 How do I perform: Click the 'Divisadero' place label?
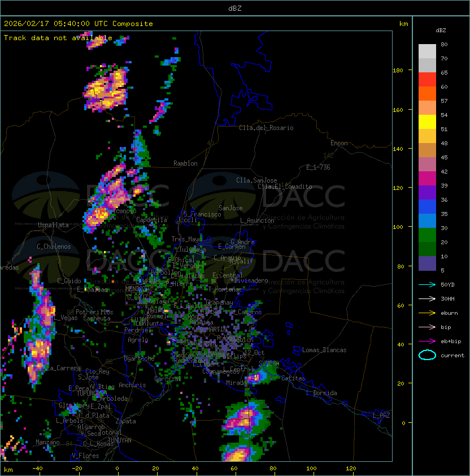pyautogui.click(x=251, y=280)
